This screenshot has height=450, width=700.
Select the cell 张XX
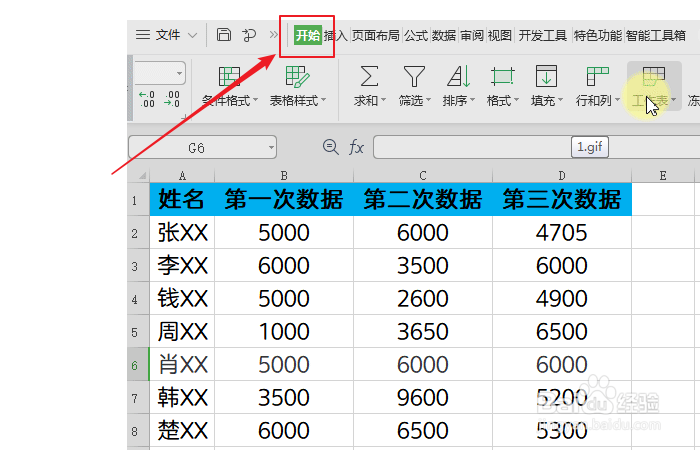(182, 233)
